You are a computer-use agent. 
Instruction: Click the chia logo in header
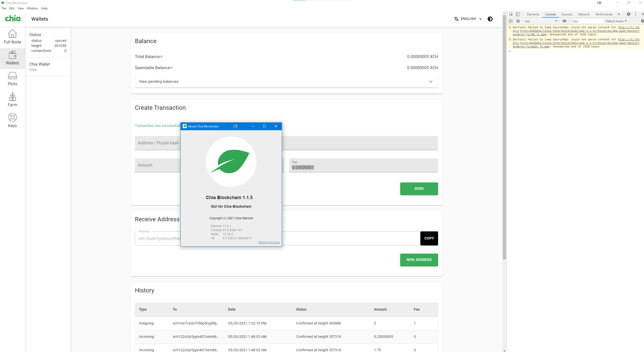tap(13, 18)
